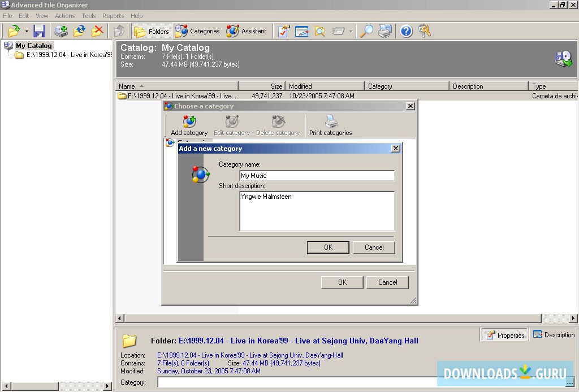Viewport: 579px width, 392px height.
Task: Click the hammer Options icon
Action: click(x=425, y=31)
